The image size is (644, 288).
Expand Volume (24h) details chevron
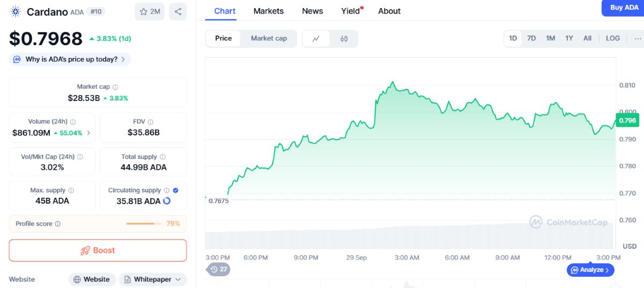click(x=89, y=133)
